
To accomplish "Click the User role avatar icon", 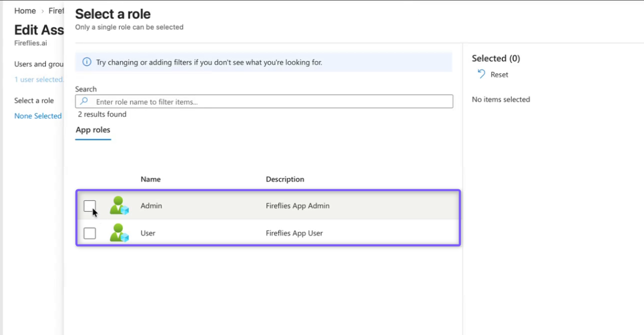I will [x=119, y=233].
